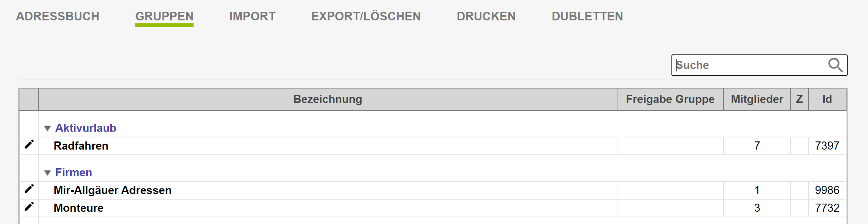
Task: Select the Gruppen tab
Action: click(164, 16)
